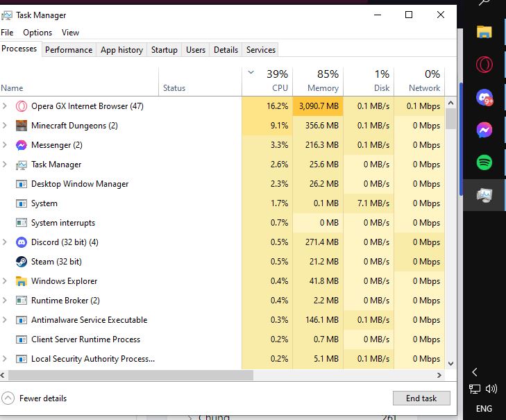506x420 pixels.
Task: Click the Messenger process icon in list
Action: [22, 145]
